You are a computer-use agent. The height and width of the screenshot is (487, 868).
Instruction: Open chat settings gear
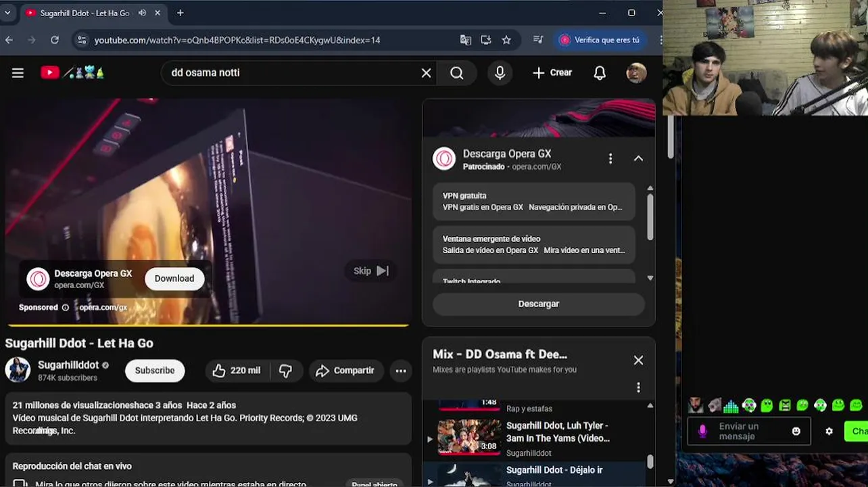coord(829,432)
